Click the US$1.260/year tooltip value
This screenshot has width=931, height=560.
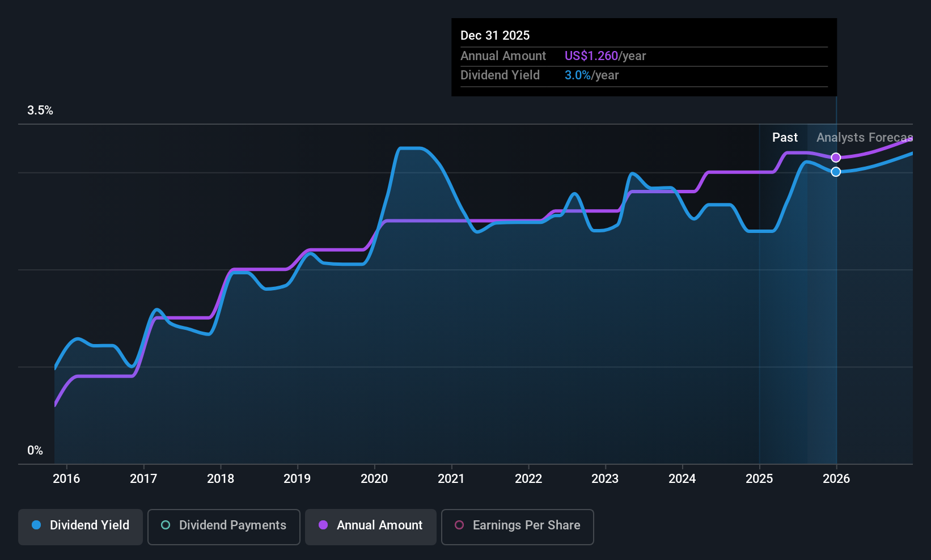pyautogui.click(x=605, y=56)
